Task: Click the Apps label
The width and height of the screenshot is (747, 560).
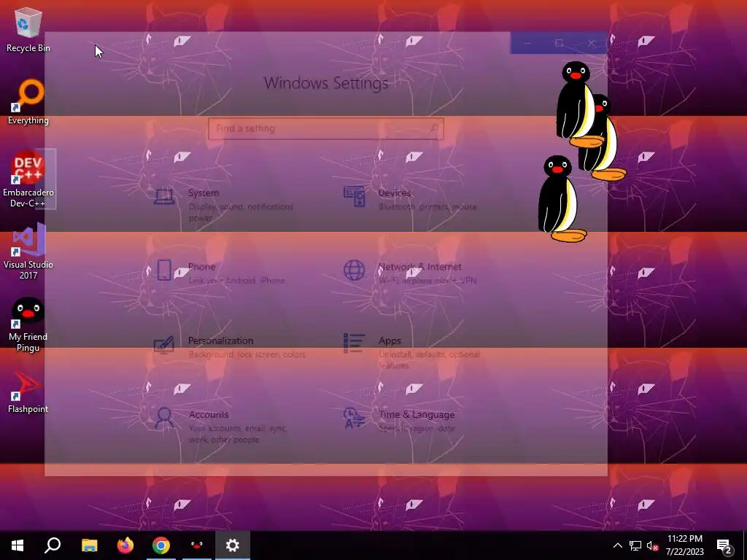Action: tap(390, 341)
